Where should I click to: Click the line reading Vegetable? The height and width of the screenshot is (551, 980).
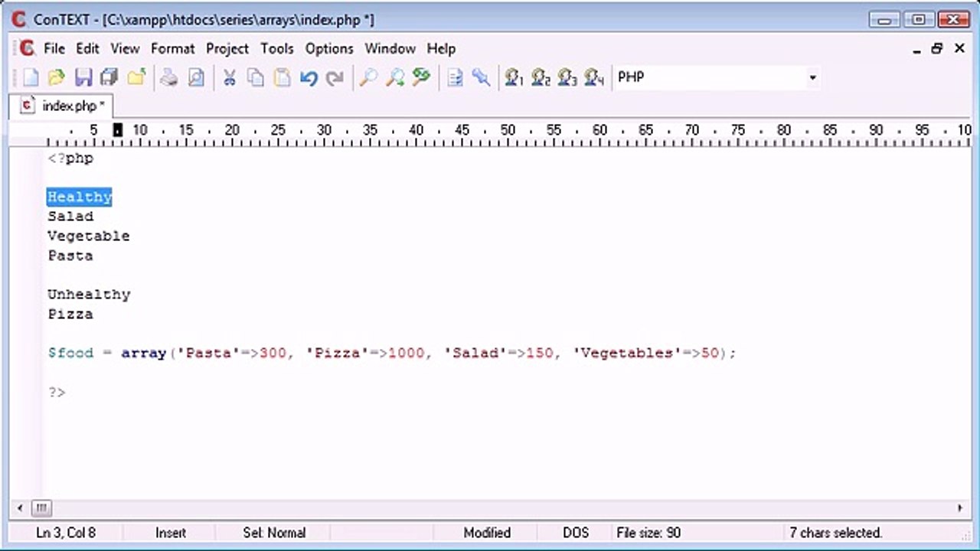pos(89,236)
